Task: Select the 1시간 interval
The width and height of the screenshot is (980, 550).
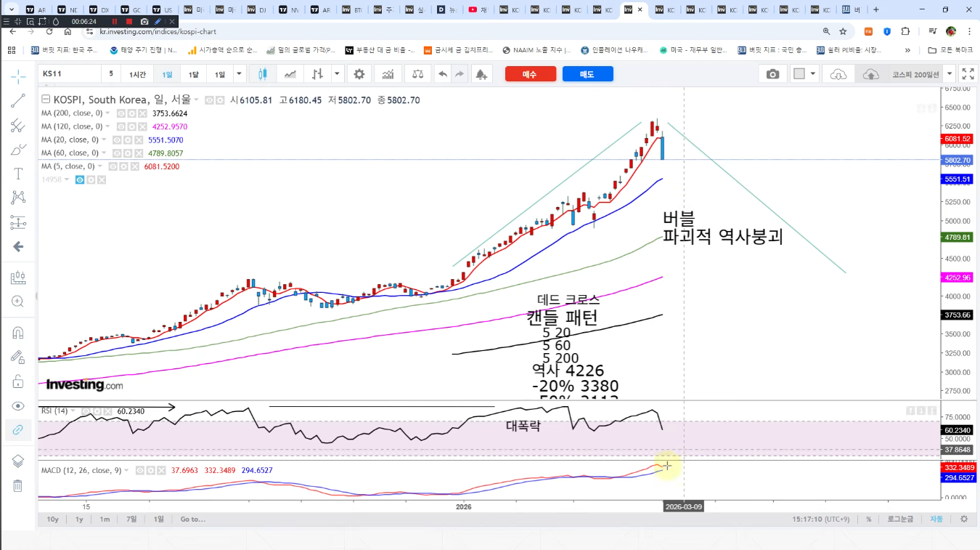Action: tap(138, 74)
